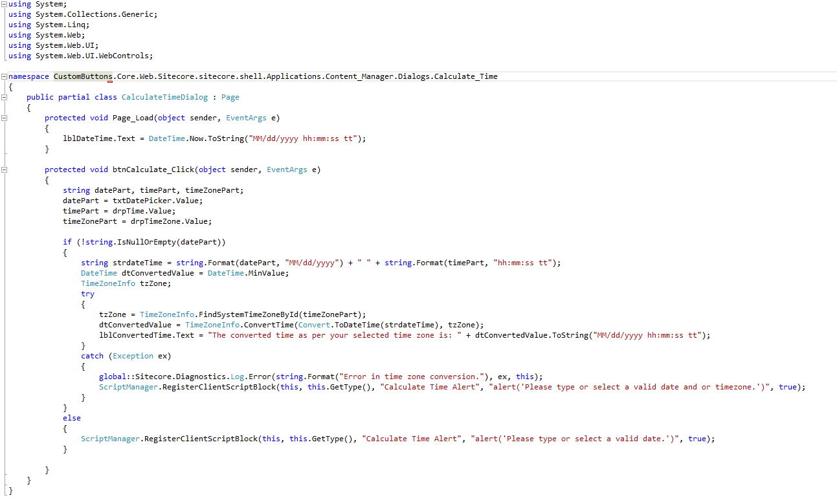Viewport: 837px width, 504px height.
Task: Click 'lblConvertedTime.Text' assignment
Action: 147,335
